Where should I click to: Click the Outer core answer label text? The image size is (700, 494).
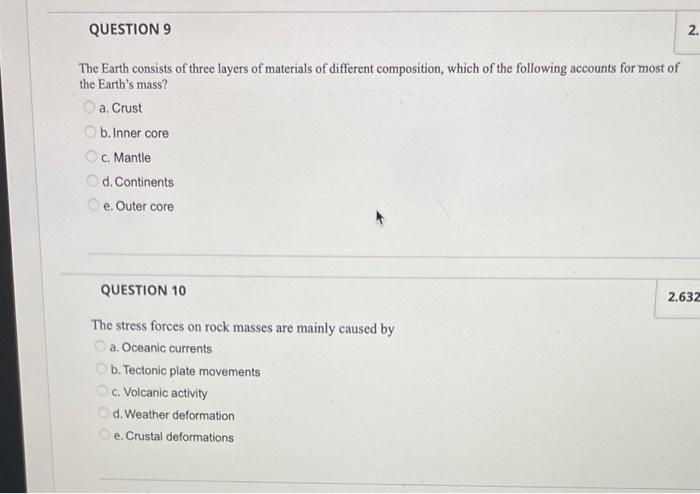point(145,207)
